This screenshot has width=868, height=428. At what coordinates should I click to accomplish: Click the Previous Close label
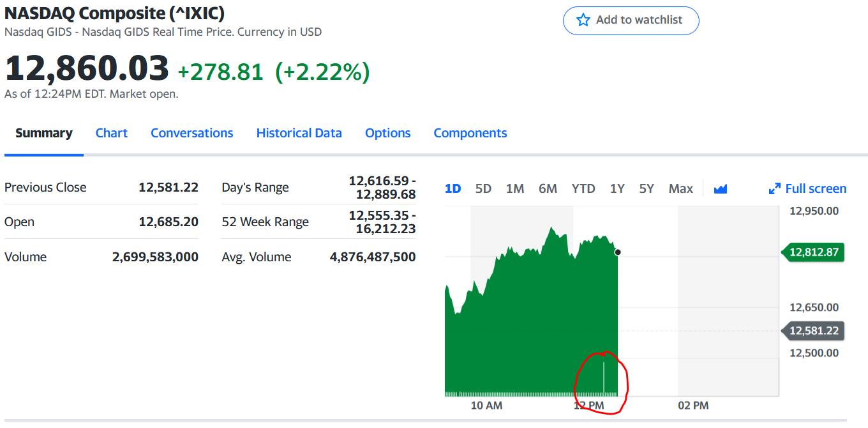[x=45, y=187]
